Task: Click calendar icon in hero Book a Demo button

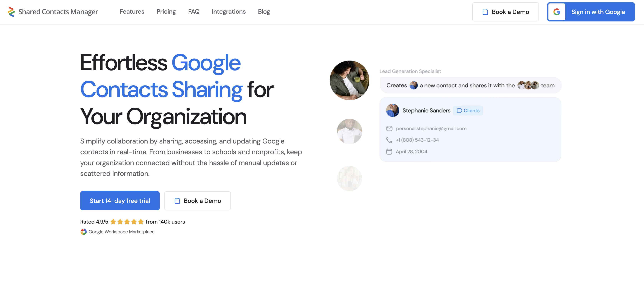Action: tap(177, 201)
